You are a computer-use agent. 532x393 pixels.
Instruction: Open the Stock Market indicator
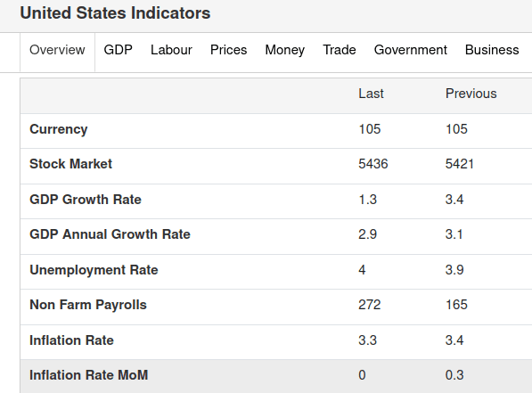click(x=70, y=164)
